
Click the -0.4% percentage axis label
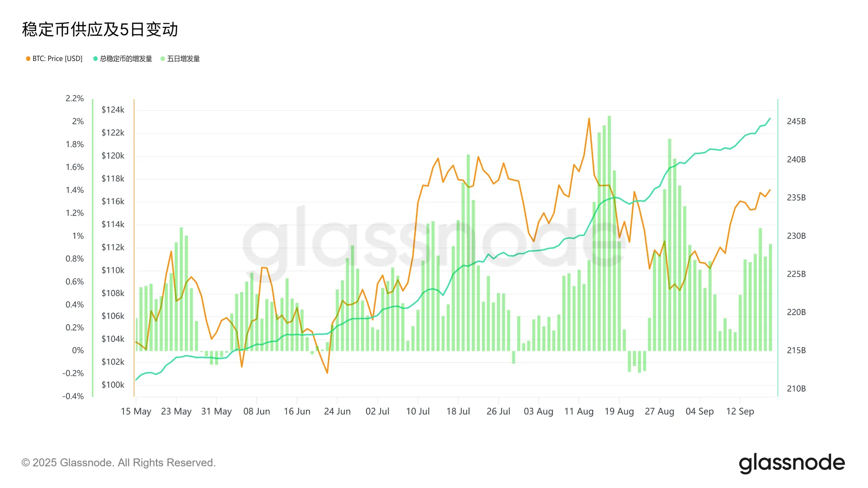pos(73,396)
